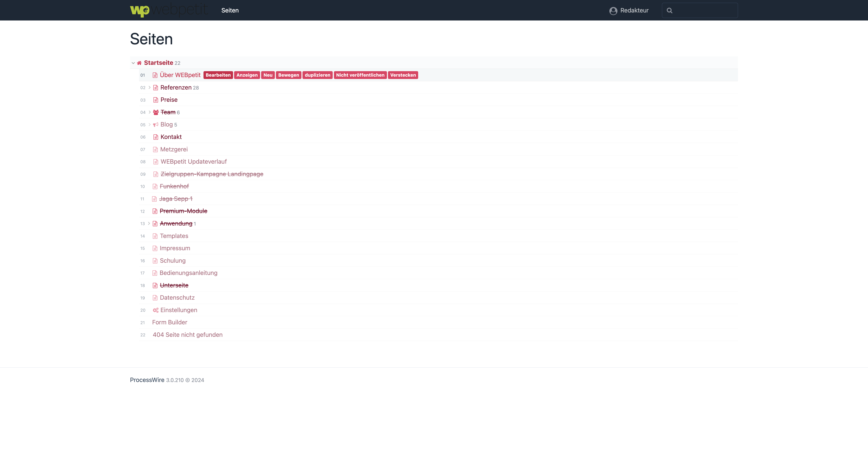Click the page icon beside Bedienungsanleitung
This screenshot has height=465, width=868.
(155, 273)
